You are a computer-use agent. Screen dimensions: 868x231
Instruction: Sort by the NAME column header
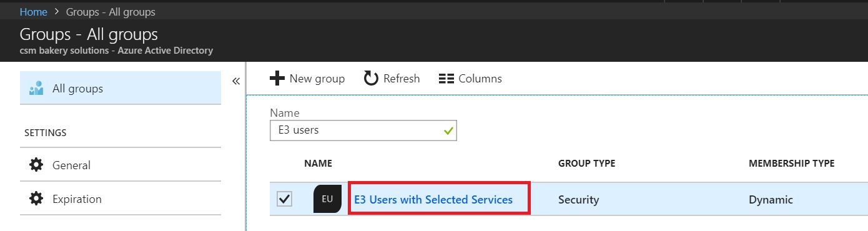coord(318,164)
